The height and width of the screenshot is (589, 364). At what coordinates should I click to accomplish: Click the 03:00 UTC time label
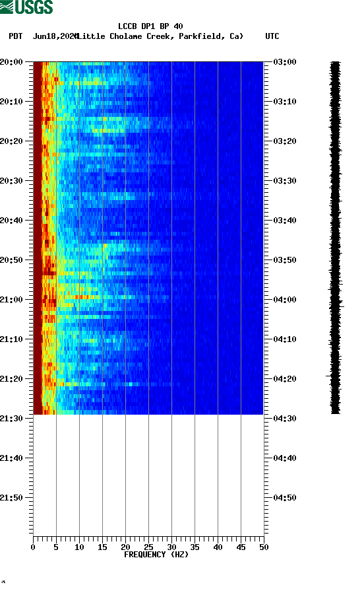[x=285, y=62]
